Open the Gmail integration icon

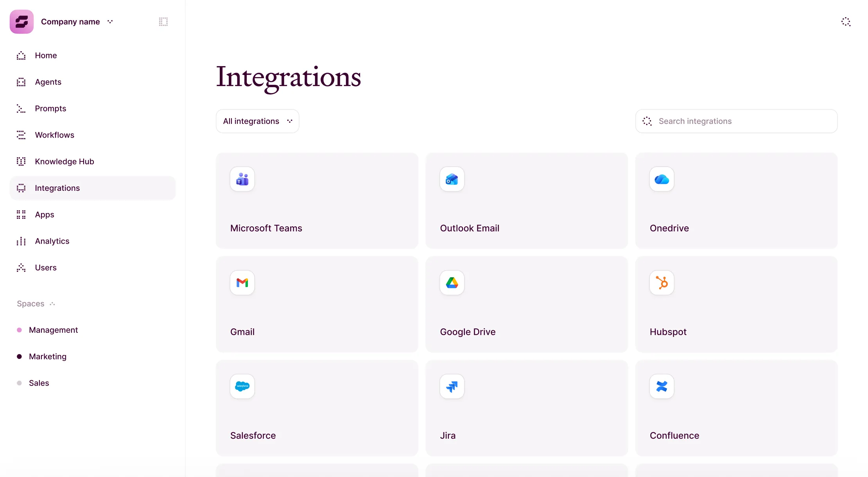coord(242,283)
